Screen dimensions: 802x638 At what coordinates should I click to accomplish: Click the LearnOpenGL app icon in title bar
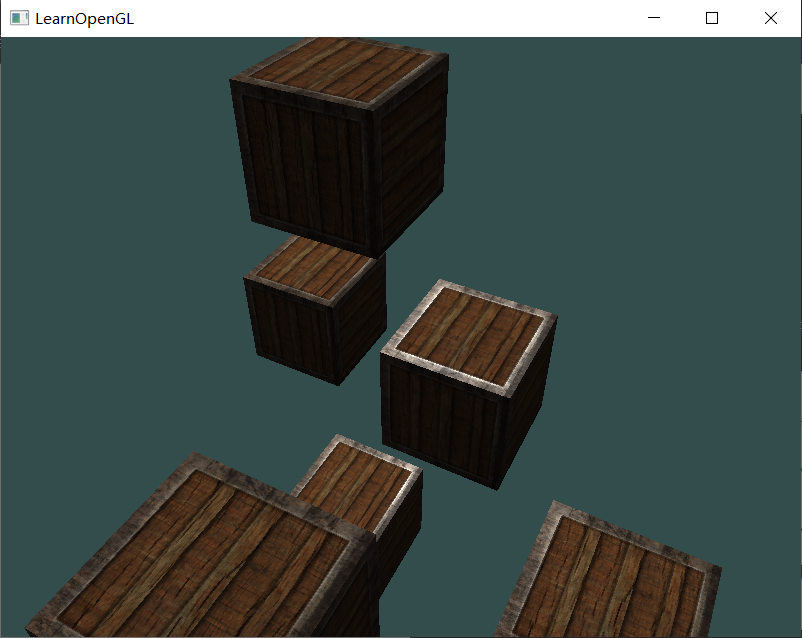pos(19,18)
